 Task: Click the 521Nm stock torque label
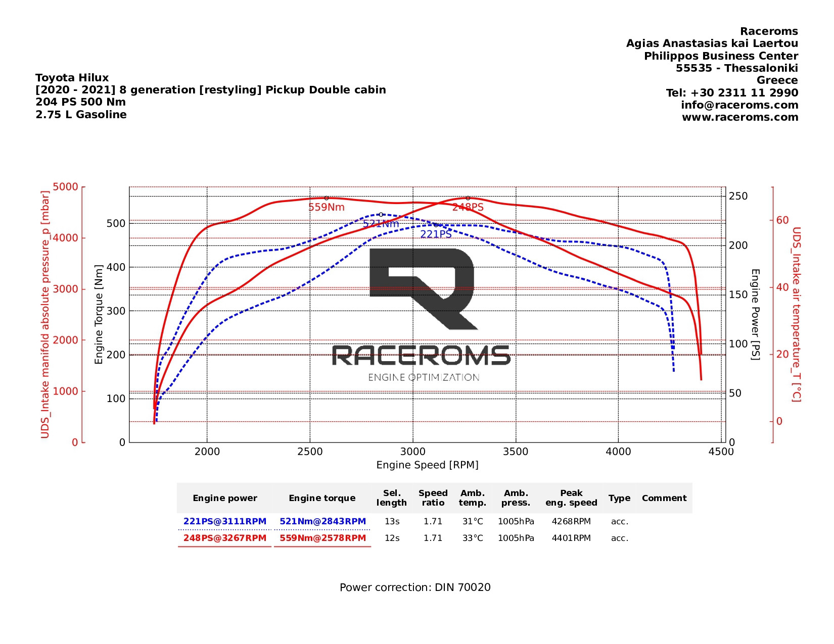[x=381, y=224]
